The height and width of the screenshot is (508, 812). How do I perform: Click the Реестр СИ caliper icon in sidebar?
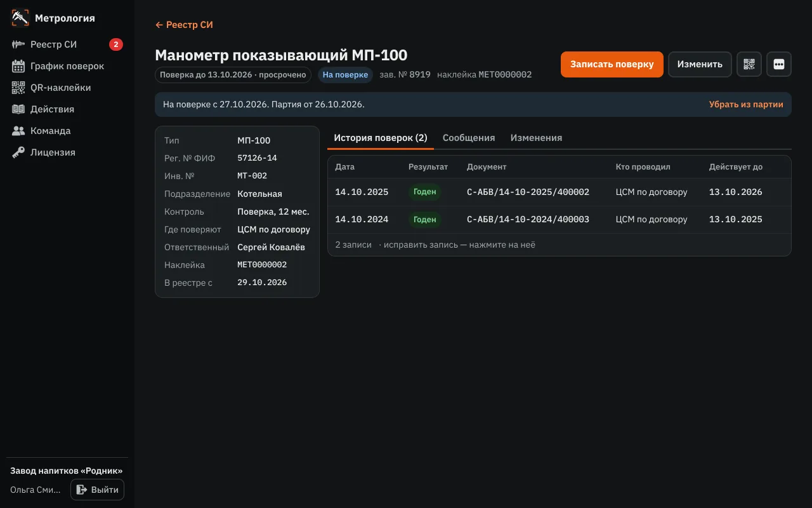[x=18, y=44]
